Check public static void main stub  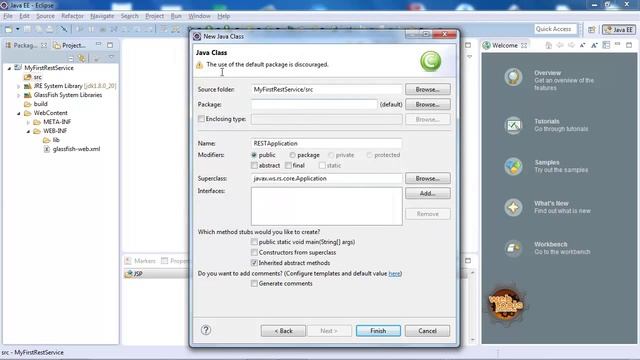click(x=254, y=242)
